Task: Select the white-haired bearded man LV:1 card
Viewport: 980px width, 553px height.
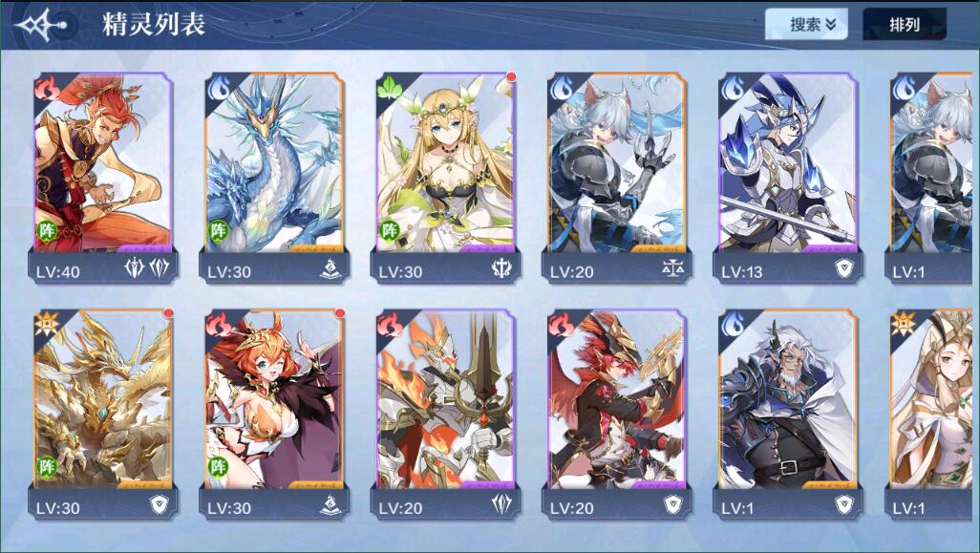Action: click(788, 415)
